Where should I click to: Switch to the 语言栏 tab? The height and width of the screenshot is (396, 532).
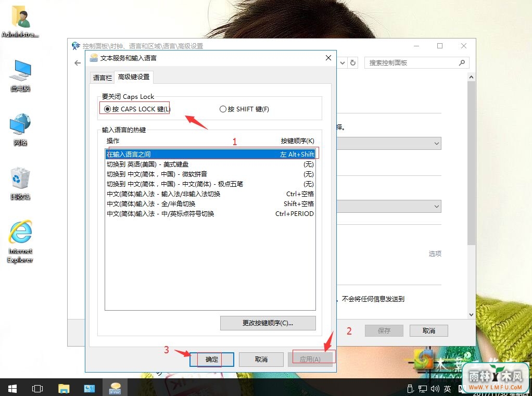point(103,78)
